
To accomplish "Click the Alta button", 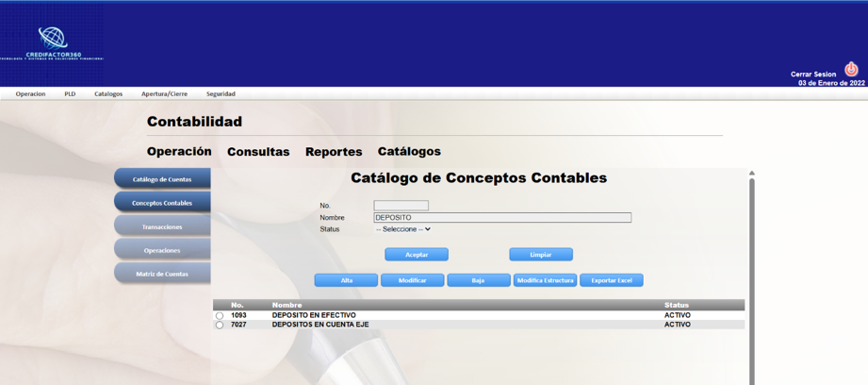I will (x=346, y=280).
